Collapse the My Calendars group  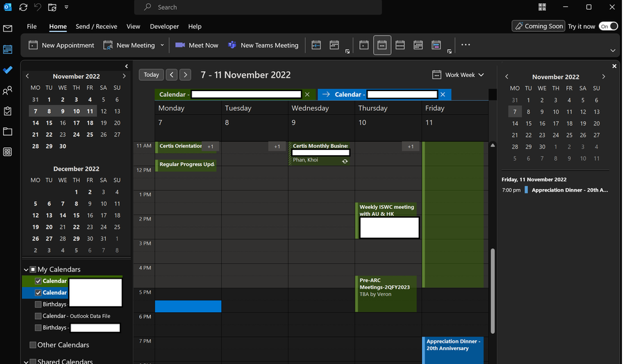coord(26,270)
